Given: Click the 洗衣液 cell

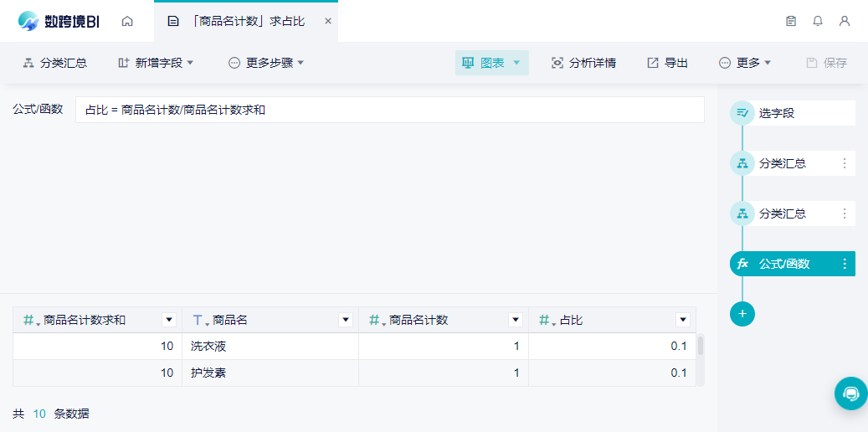Looking at the screenshot, I should pos(270,346).
